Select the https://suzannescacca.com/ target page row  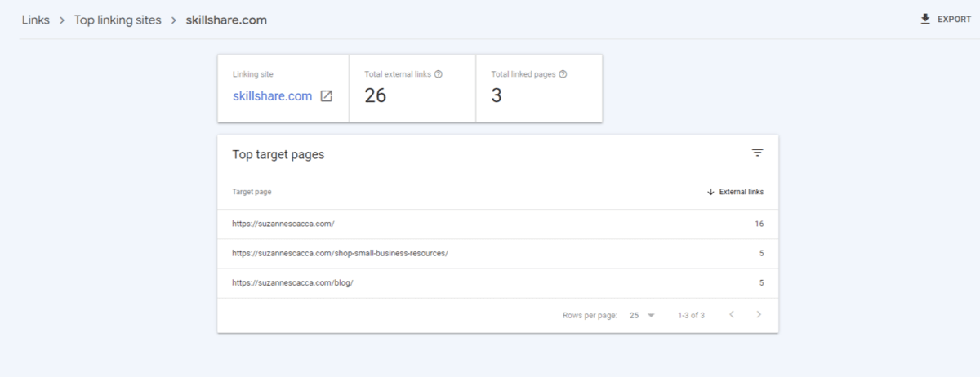[283, 224]
